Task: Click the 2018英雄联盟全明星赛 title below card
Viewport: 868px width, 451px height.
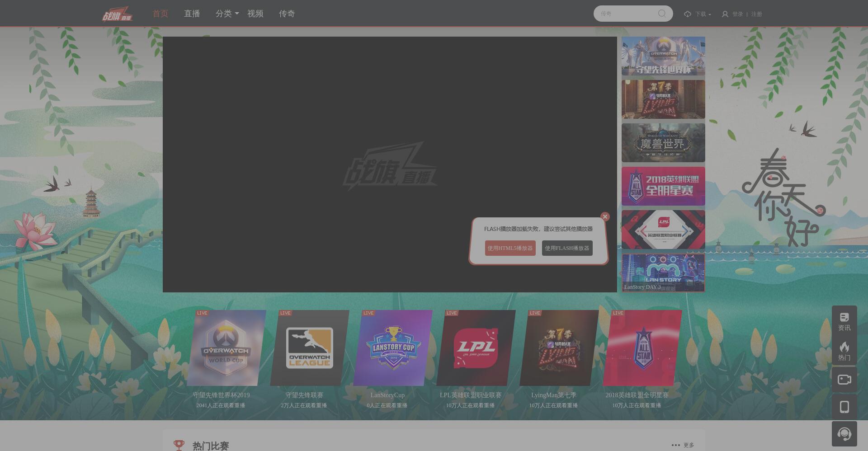Action: pos(637,395)
